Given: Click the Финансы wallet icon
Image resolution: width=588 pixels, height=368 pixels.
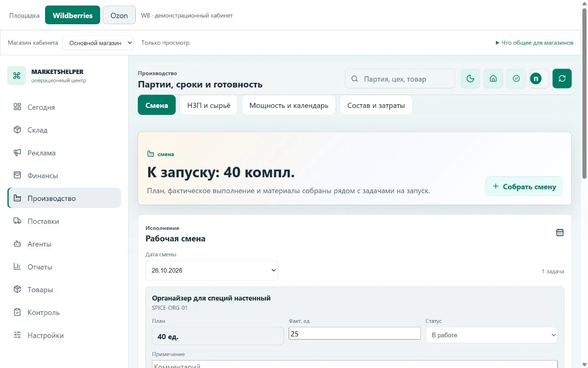Looking at the screenshot, I should 17,175.
